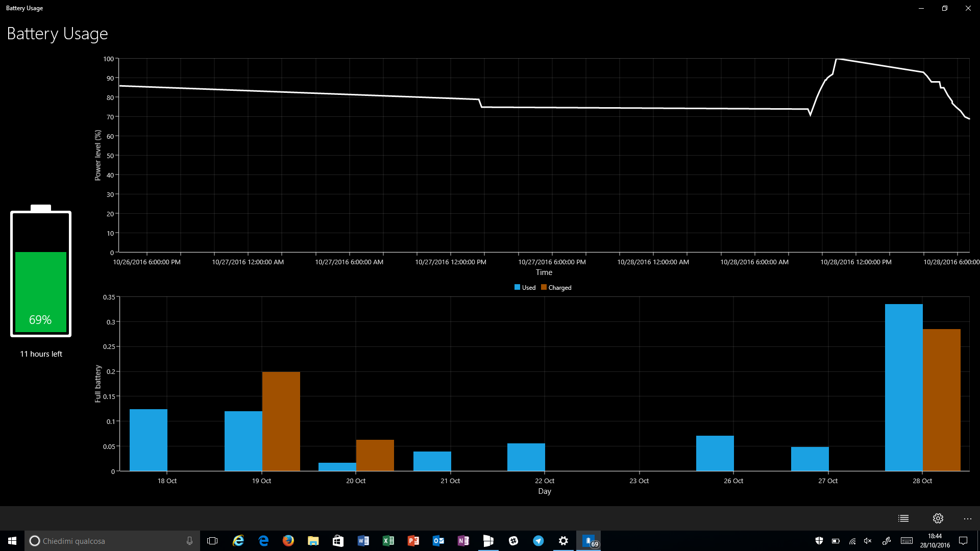This screenshot has height=551, width=980.
Task: Open the list view icon in the app bar
Action: 903,518
